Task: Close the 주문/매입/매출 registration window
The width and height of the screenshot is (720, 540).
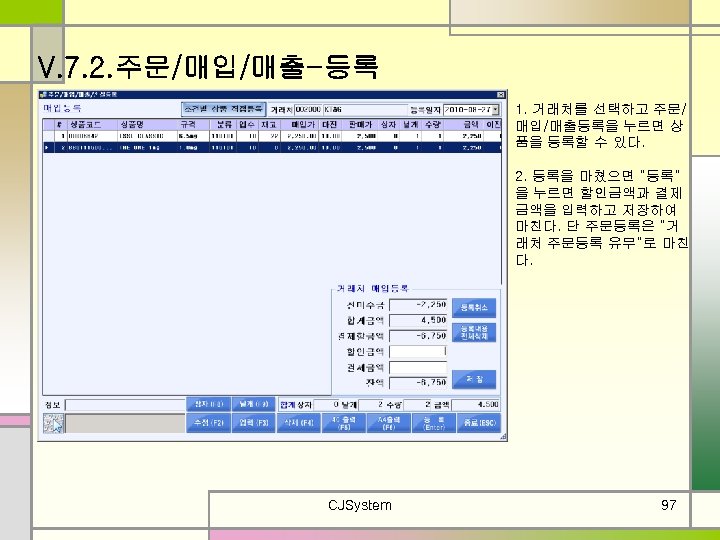Action: pyautogui.click(x=501, y=95)
